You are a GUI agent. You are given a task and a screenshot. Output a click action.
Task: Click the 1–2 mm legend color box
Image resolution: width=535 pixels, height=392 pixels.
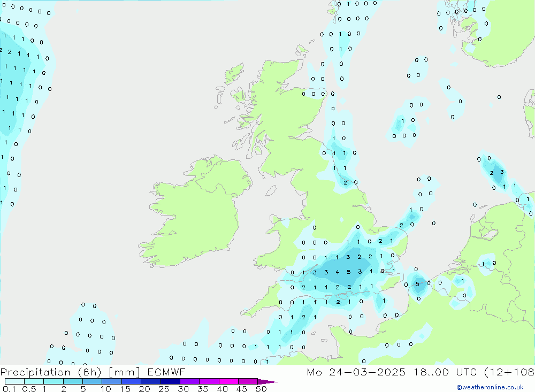53,381
